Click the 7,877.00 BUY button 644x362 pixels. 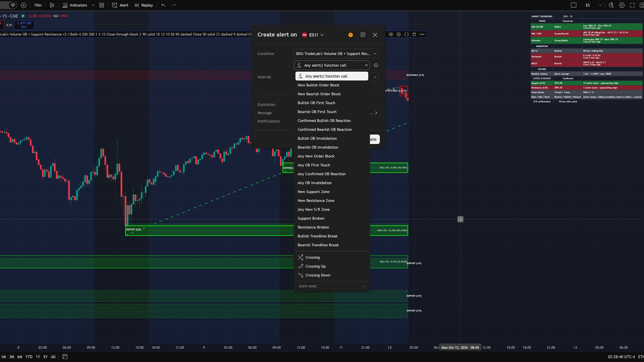[24, 25]
